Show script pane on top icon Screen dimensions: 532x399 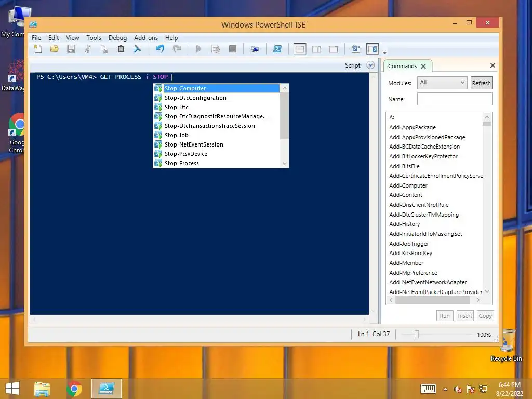click(x=300, y=49)
